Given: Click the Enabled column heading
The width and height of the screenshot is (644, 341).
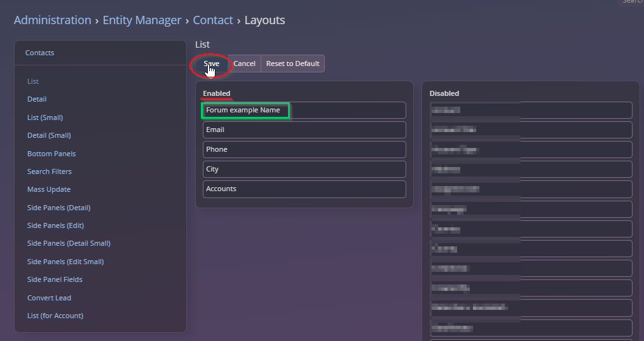Looking at the screenshot, I should tap(216, 93).
